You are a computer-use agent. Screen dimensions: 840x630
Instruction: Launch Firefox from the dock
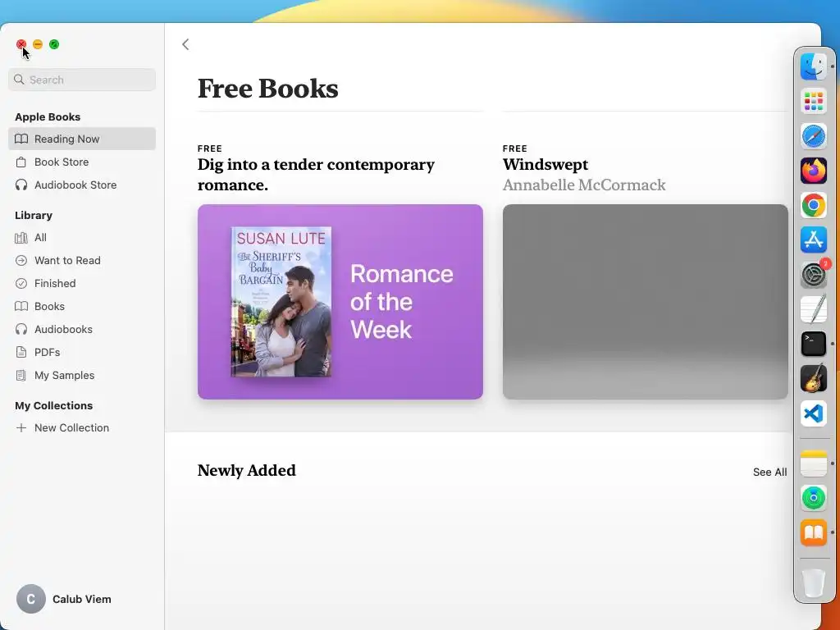pyautogui.click(x=814, y=171)
